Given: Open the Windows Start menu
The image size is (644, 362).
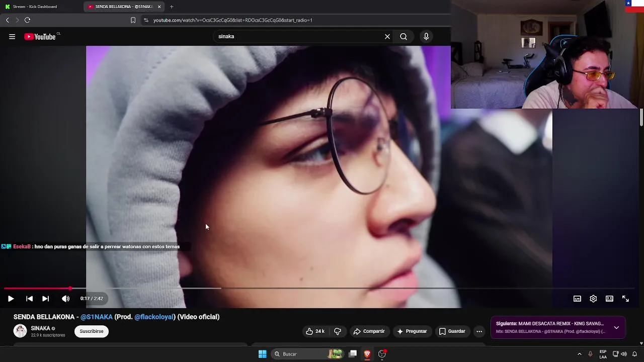Looking at the screenshot, I should 262,354.
